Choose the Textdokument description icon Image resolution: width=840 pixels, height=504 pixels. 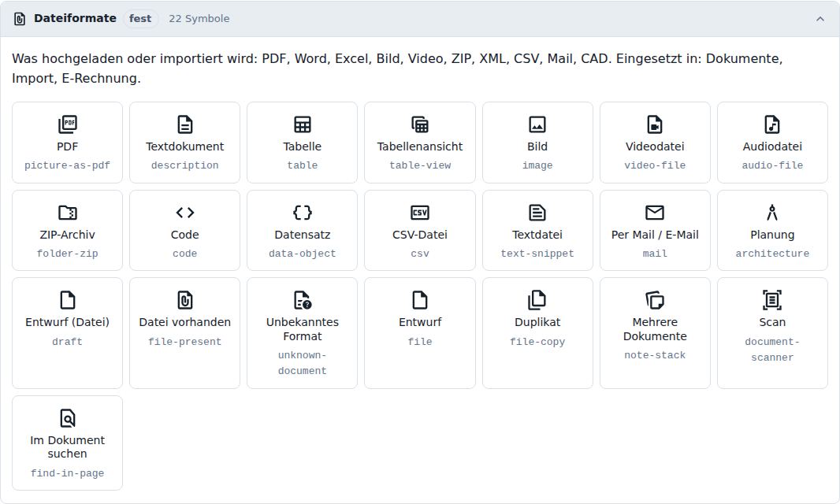(185, 124)
